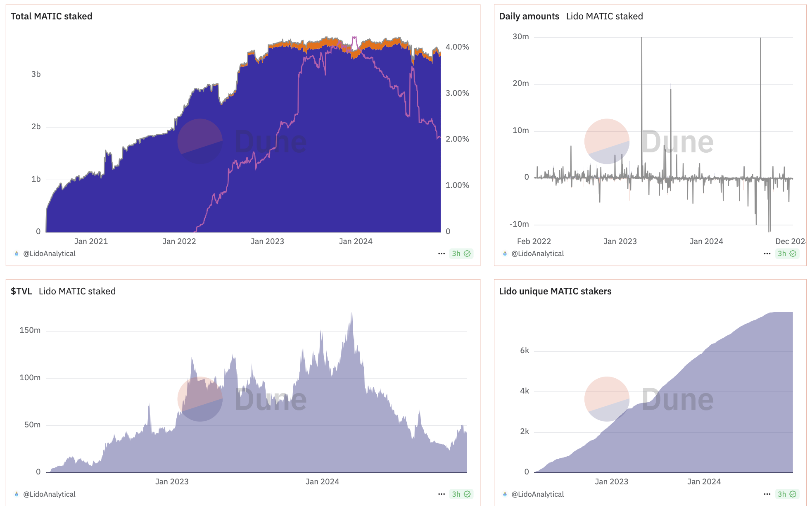812x512 pixels.
Task: Click the 'Total MATIC staked' chart title
Action: click(51, 16)
